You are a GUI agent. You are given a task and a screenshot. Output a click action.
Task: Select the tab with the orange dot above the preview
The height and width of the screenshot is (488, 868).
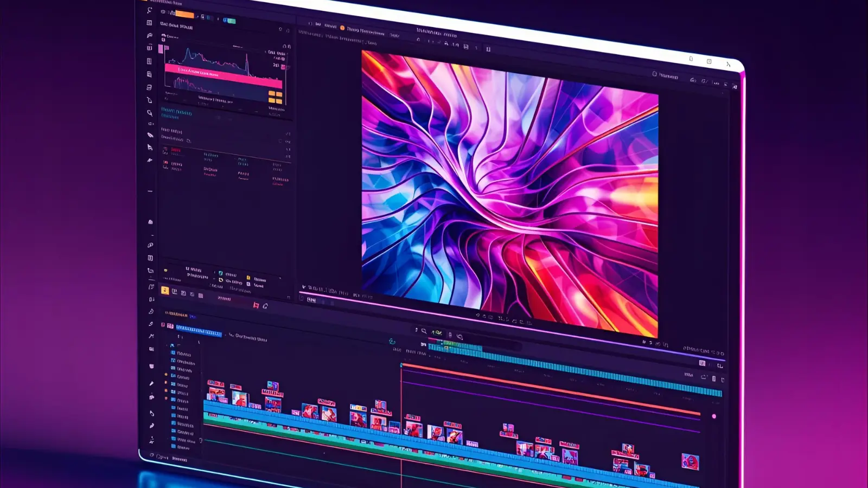click(342, 28)
